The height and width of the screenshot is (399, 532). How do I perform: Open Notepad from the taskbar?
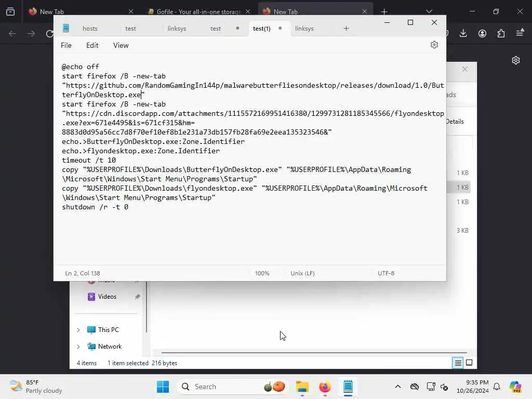[x=348, y=387]
